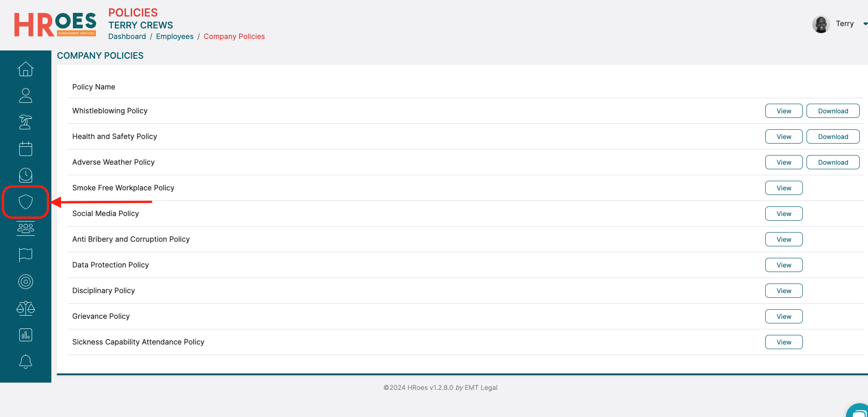The height and width of the screenshot is (417, 868).
Task: Click Terry's profile avatar picture
Action: coord(821,24)
